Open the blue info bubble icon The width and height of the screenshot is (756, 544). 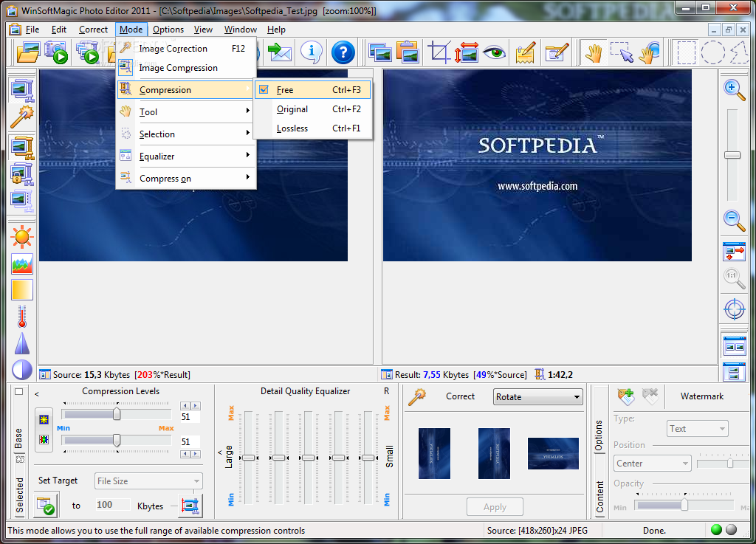click(312, 52)
